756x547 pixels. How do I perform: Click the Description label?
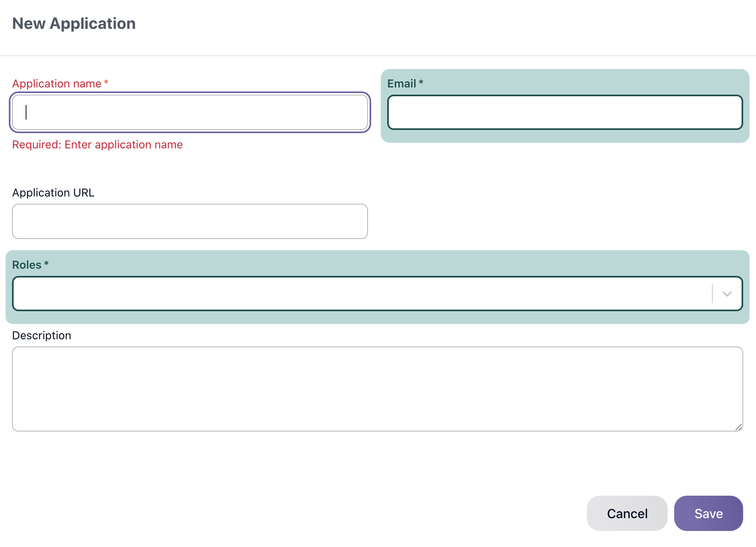42,336
